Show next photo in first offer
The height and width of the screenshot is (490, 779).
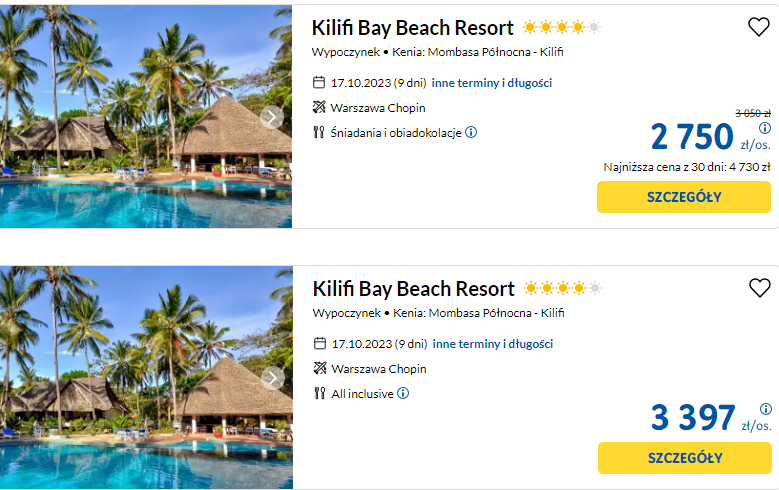pos(271,117)
